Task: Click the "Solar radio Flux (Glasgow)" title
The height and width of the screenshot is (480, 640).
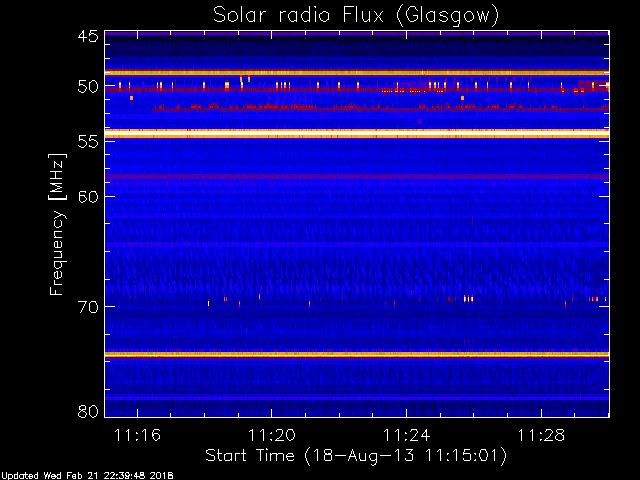Action: 356,16
